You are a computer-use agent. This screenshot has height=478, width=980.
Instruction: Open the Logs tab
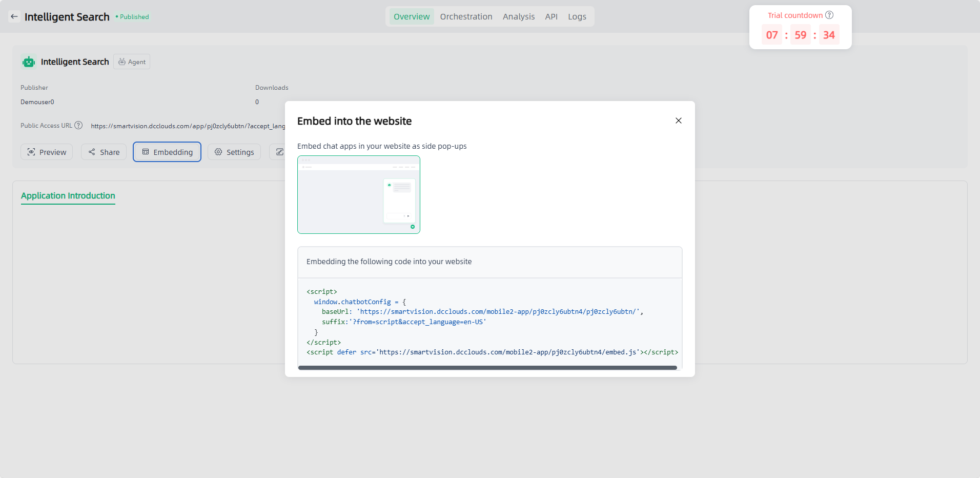coord(577,16)
